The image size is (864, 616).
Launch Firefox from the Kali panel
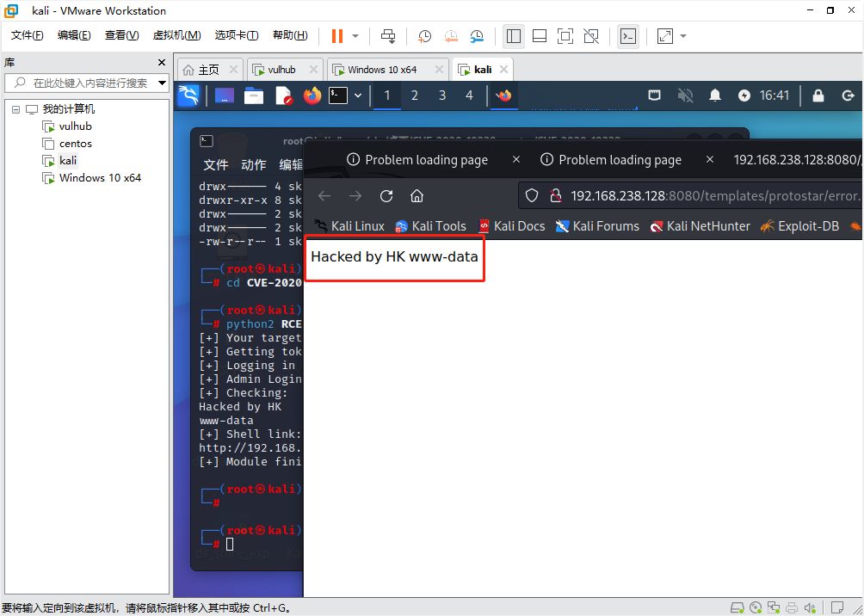click(x=312, y=95)
